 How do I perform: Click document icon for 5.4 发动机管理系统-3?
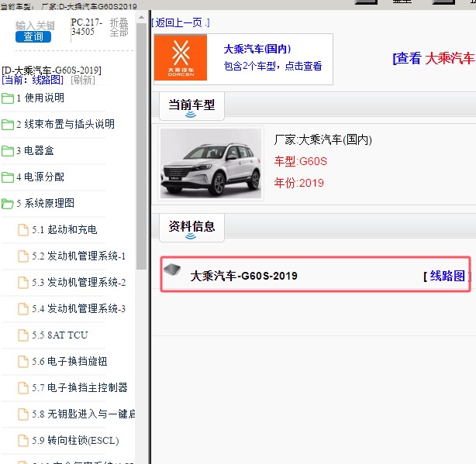(x=23, y=309)
